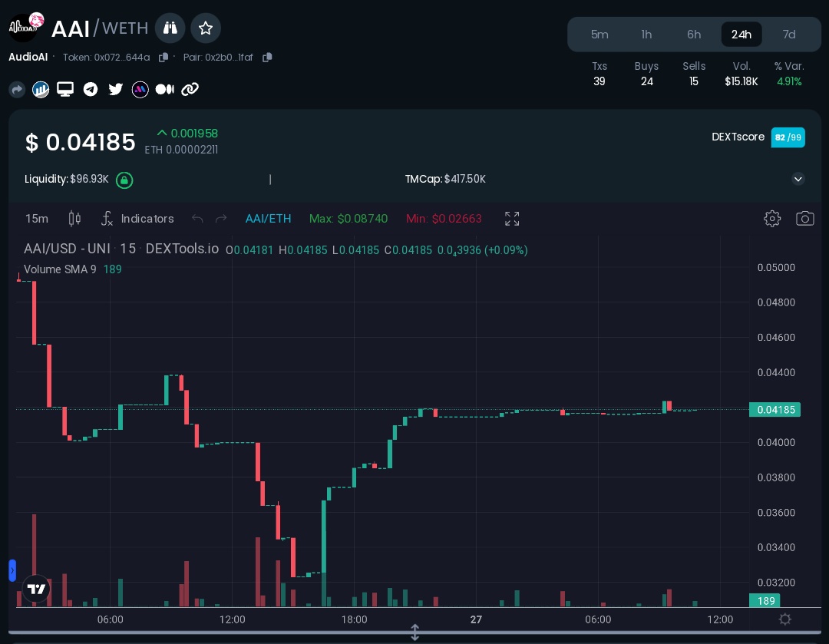This screenshot has height=644, width=829.
Task: Click the ETH 0.00002211 price text
Action: tap(181, 150)
